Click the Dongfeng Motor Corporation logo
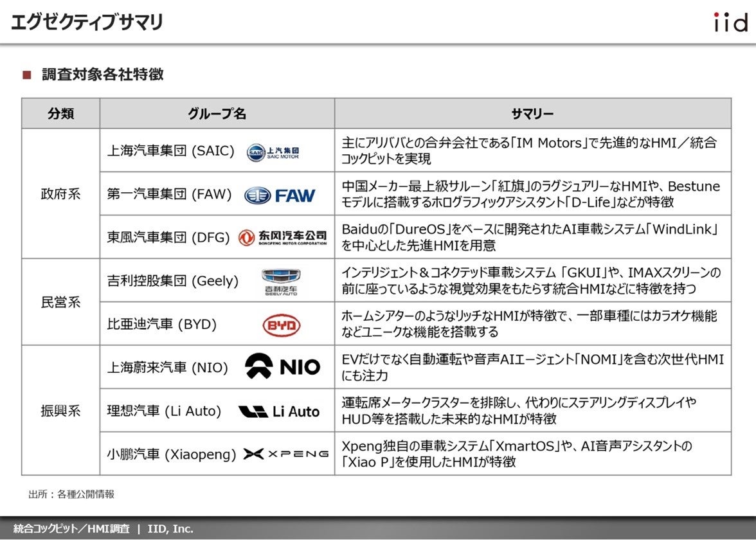The height and width of the screenshot is (540, 756). click(283, 238)
